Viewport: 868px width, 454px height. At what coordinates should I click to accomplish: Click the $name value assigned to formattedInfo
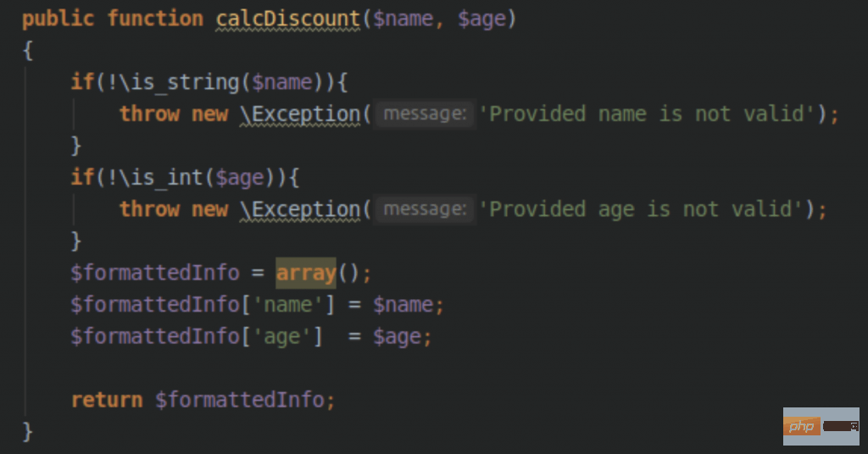coord(403,305)
